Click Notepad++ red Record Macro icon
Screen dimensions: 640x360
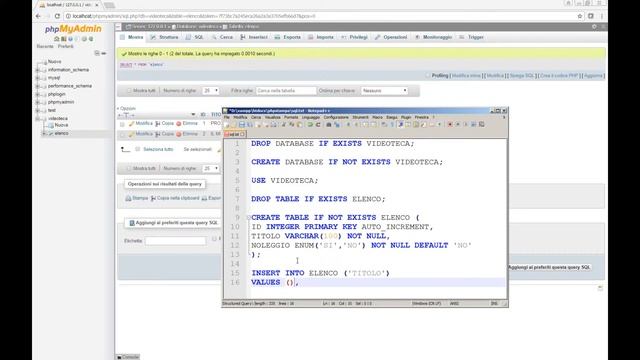click(x=450, y=124)
